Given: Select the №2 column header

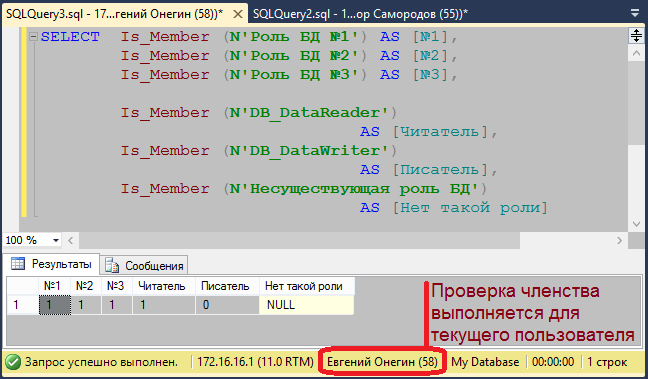Looking at the screenshot, I should tap(86, 286).
